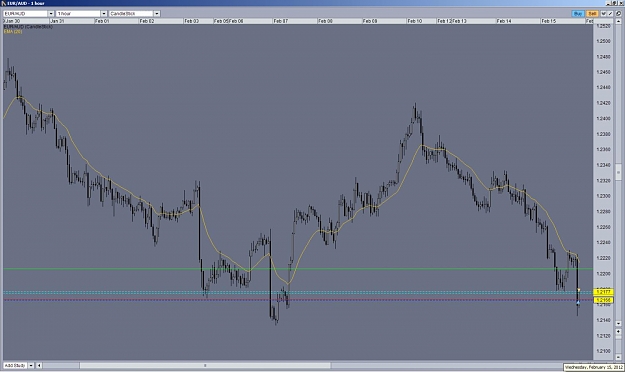Close the EUR/AUD chart window
The image size is (625, 372).
tap(621, 3)
